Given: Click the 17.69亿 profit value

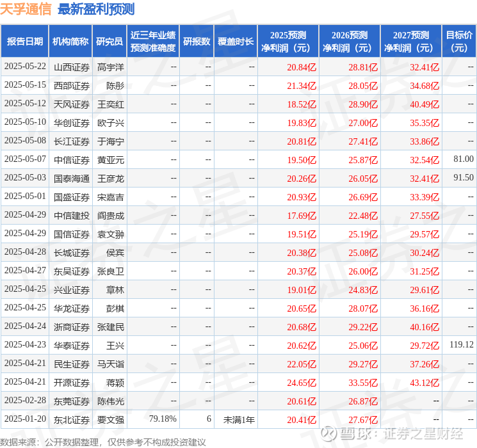Looking at the screenshot, I should point(302,216).
